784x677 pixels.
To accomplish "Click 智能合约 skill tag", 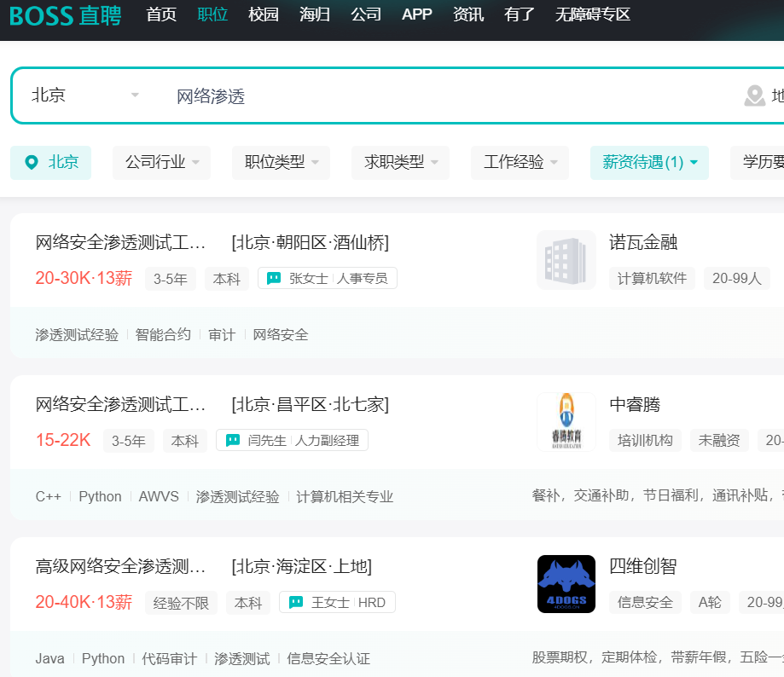I will (x=163, y=335).
